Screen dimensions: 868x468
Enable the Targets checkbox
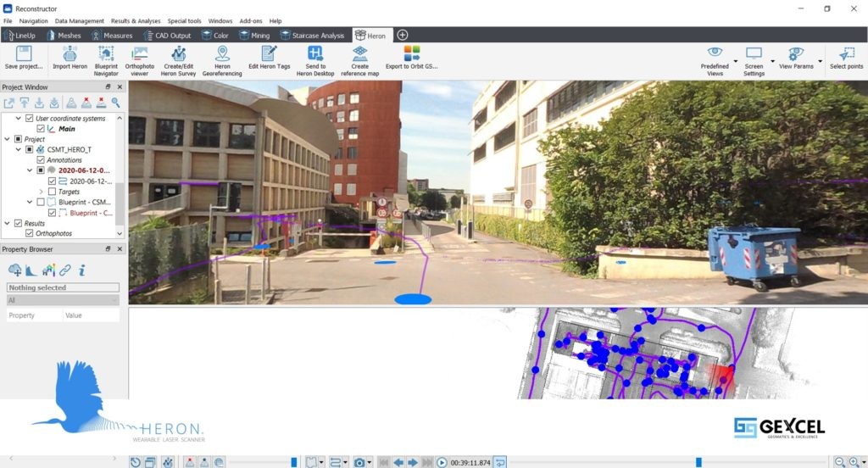click(52, 192)
